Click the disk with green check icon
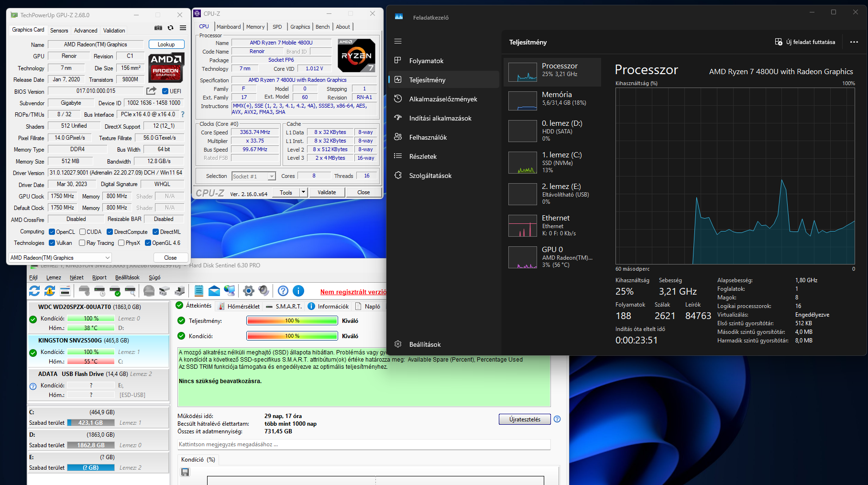The width and height of the screenshot is (868, 485). [115, 290]
